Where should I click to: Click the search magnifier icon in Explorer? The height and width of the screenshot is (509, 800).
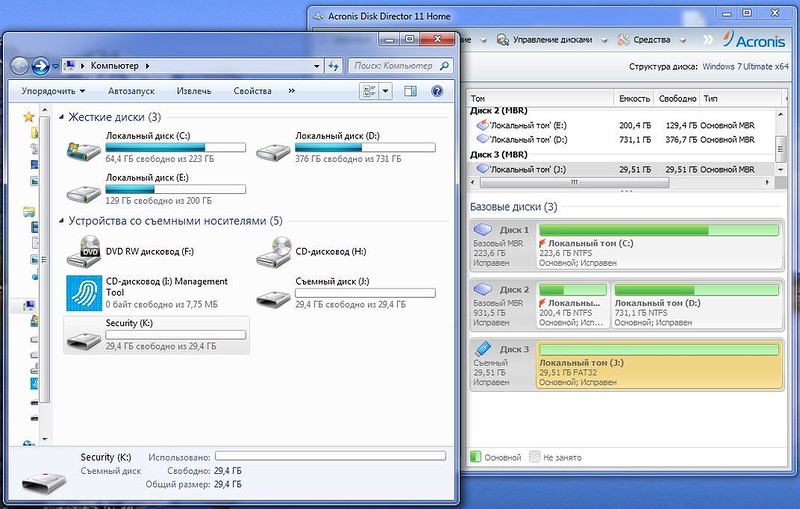[x=444, y=66]
